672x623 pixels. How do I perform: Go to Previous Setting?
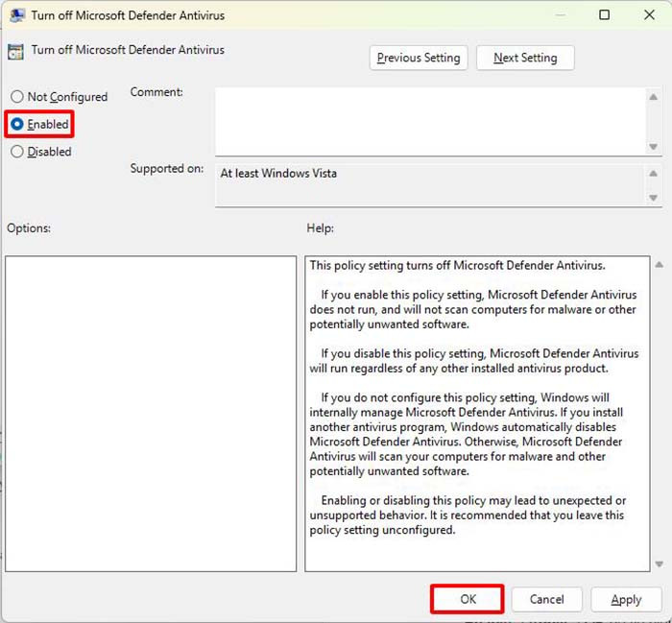419,58
